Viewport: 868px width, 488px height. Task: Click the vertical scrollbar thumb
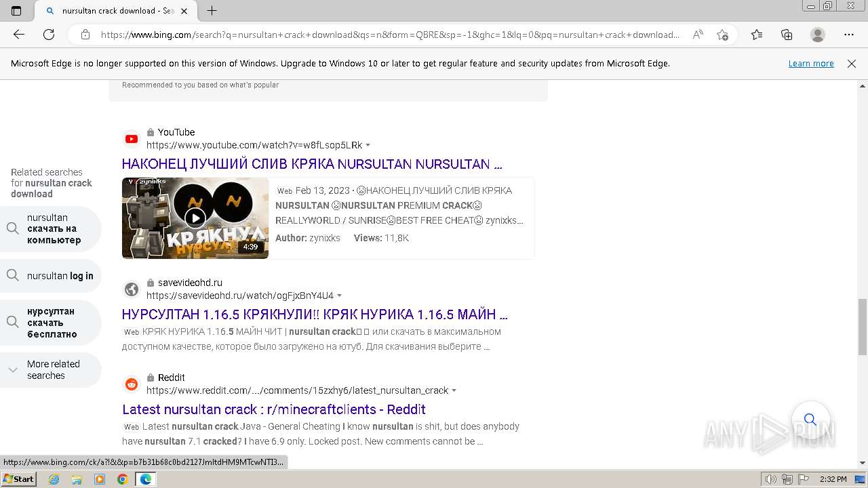(x=863, y=327)
